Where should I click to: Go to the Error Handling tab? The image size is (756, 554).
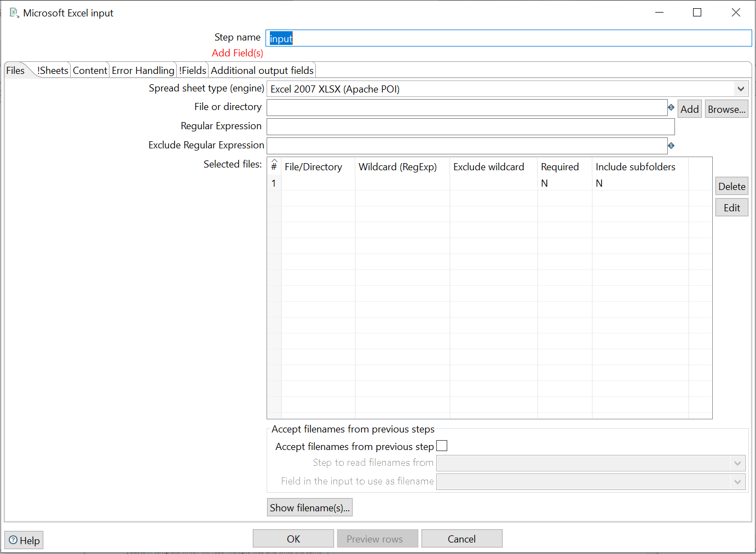(x=143, y=71)
